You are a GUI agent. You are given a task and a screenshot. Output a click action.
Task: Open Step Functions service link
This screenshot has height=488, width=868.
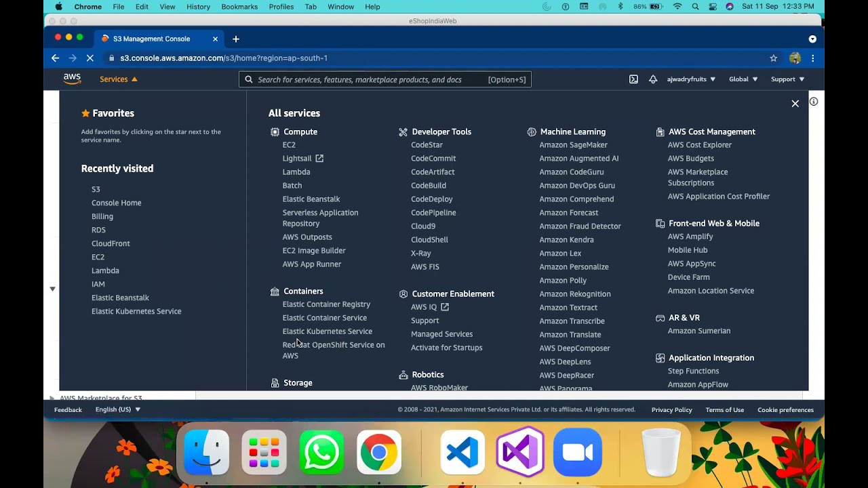693,371
